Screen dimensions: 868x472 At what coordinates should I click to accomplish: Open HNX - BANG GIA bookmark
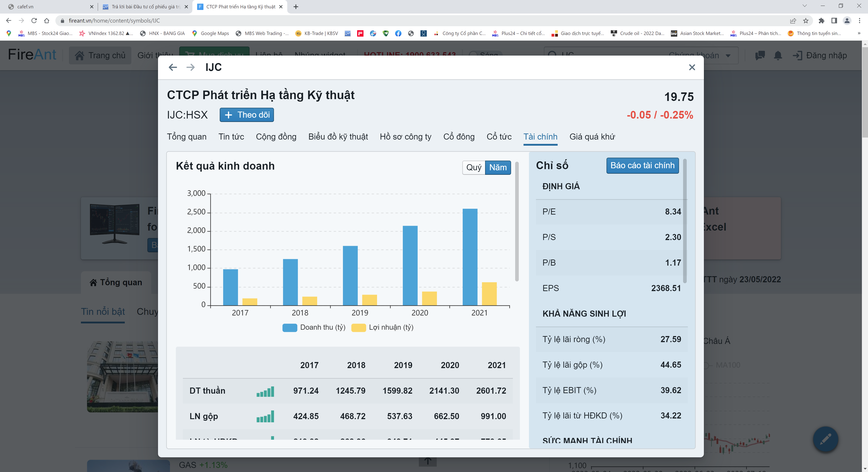(x=163, y=33)
